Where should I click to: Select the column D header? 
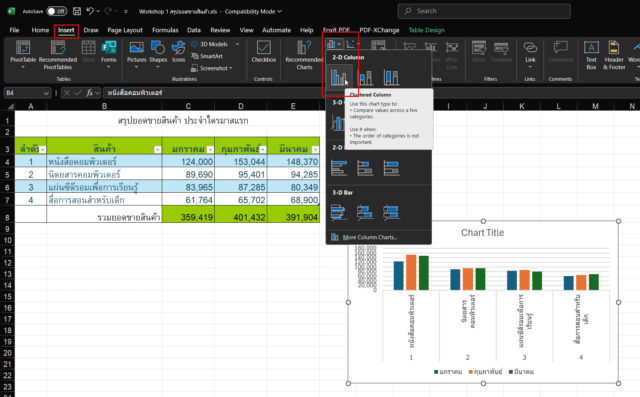point(241,106)
